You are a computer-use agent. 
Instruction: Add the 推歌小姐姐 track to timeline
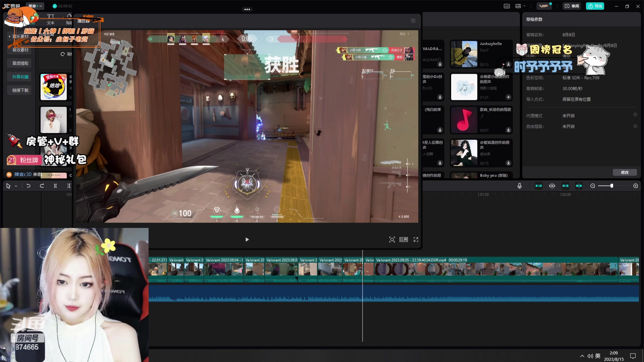click(508, 97)
